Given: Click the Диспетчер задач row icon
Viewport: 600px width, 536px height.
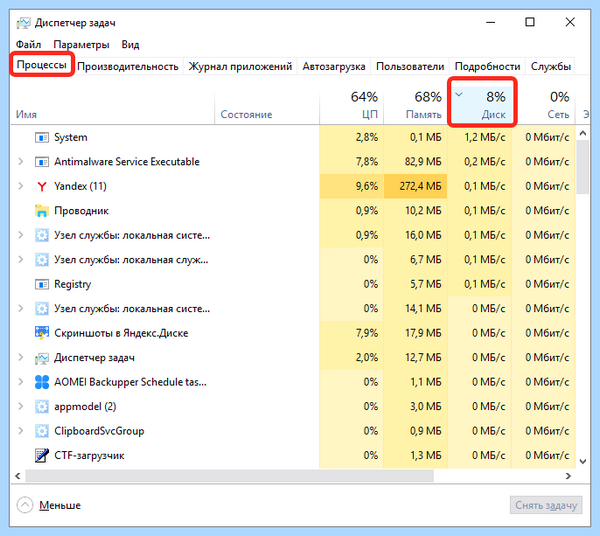Looking at the screenshot, I should pos(42,358).
